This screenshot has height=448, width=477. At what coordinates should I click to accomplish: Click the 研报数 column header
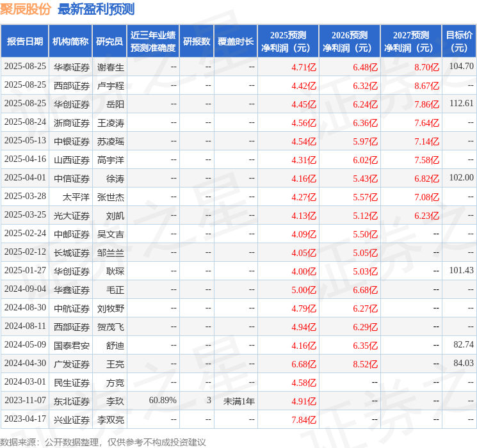tap(197, 42)
